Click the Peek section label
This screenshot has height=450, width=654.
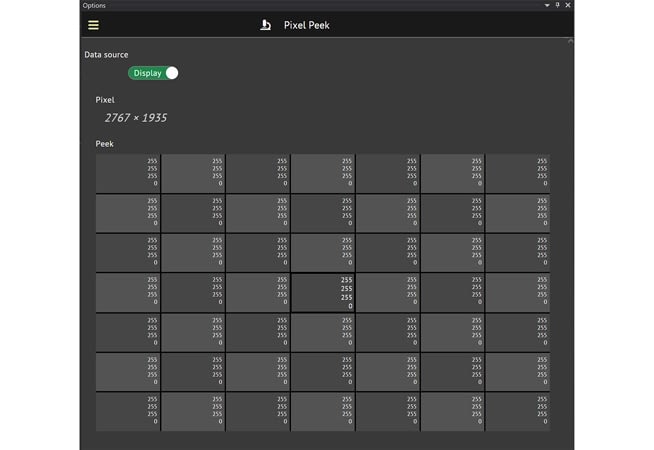pyautogui.click(x=104, y=144)
